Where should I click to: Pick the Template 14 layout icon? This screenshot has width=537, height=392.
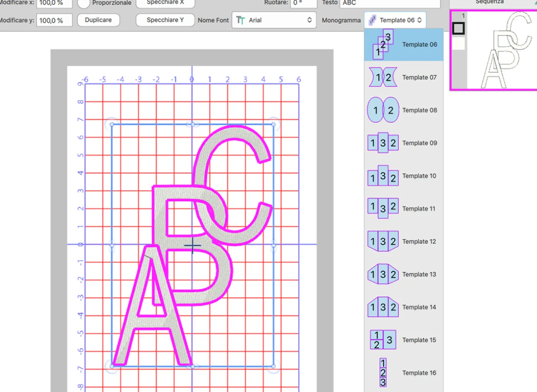383,307
